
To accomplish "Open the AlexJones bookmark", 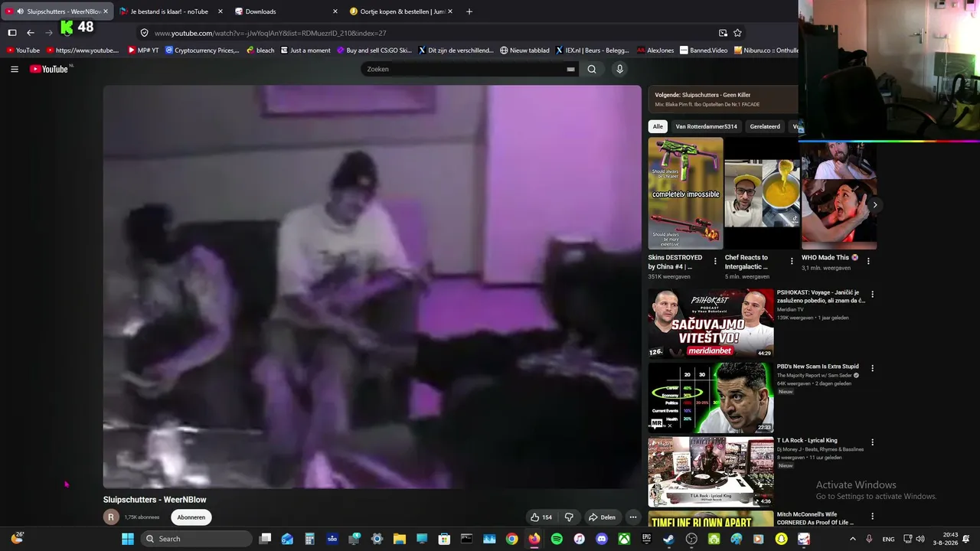I will pos(655,51).
